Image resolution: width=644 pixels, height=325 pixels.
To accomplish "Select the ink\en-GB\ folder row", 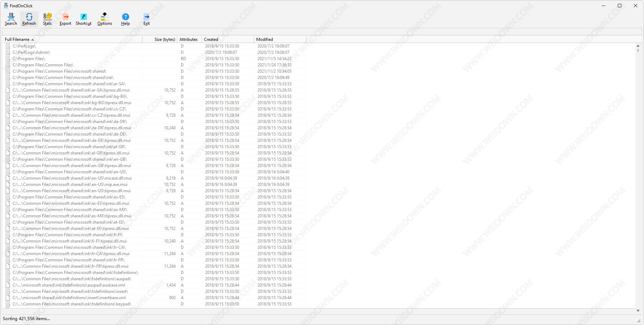I will tap(155, 159).
